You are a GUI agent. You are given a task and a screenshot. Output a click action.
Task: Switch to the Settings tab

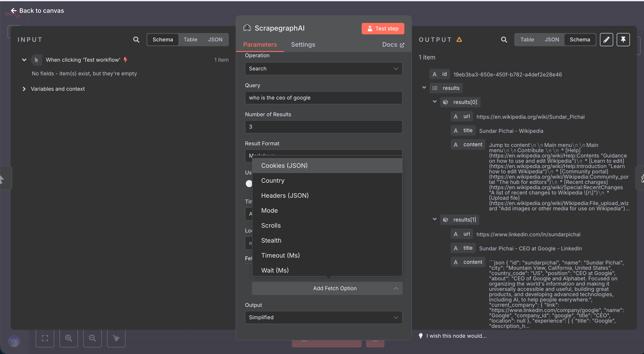coord(303,44)
